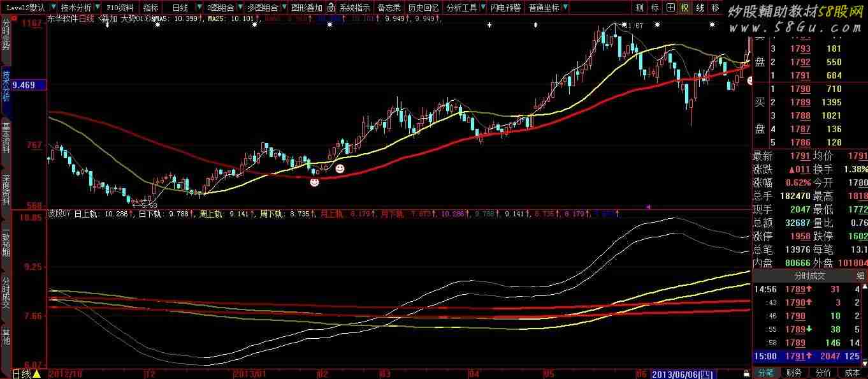Viewport: 868px width, 379px height.
Task: Click the yellow triangle next to 日线
Action: tap(37, 374)
